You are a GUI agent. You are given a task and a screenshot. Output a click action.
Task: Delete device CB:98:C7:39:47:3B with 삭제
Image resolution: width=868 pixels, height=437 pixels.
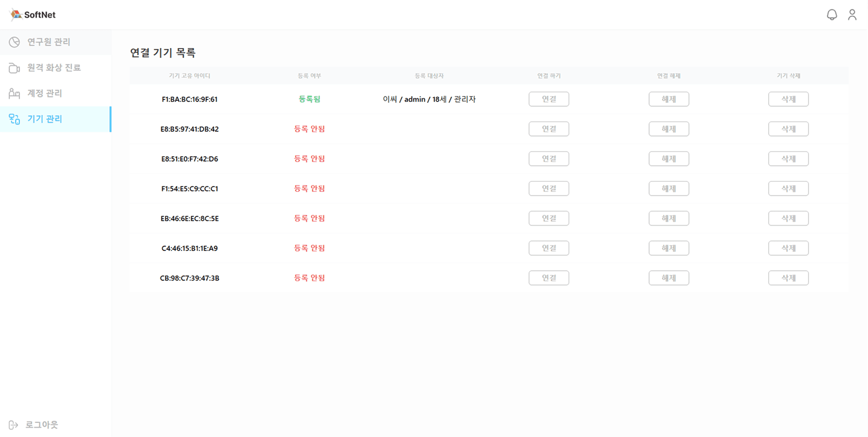788,278
